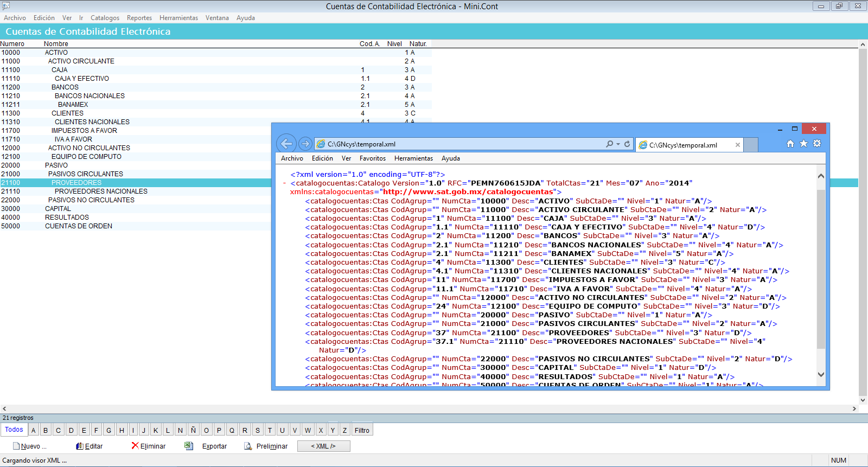Click the Nuevo new-record button
Image resolution: width=868 pixels, height=467 pixels.
[x=29, y=446]
